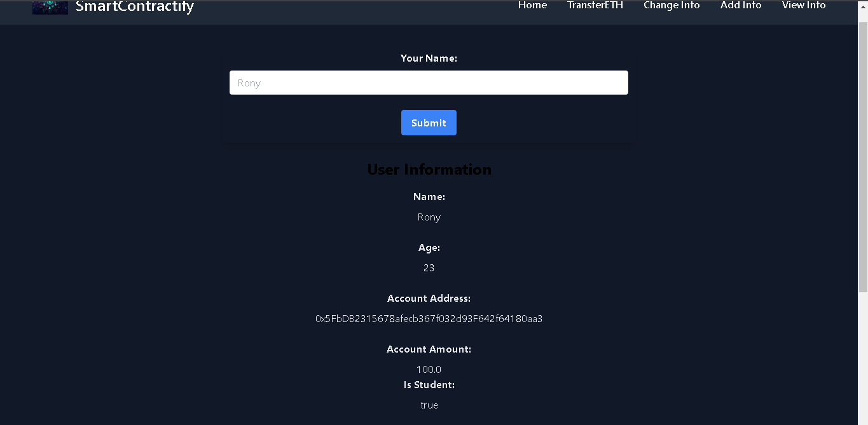The height and width of the screenshot is (425, 868).
Task: Click the Account Amount: label
Action: tap(429, 349)
